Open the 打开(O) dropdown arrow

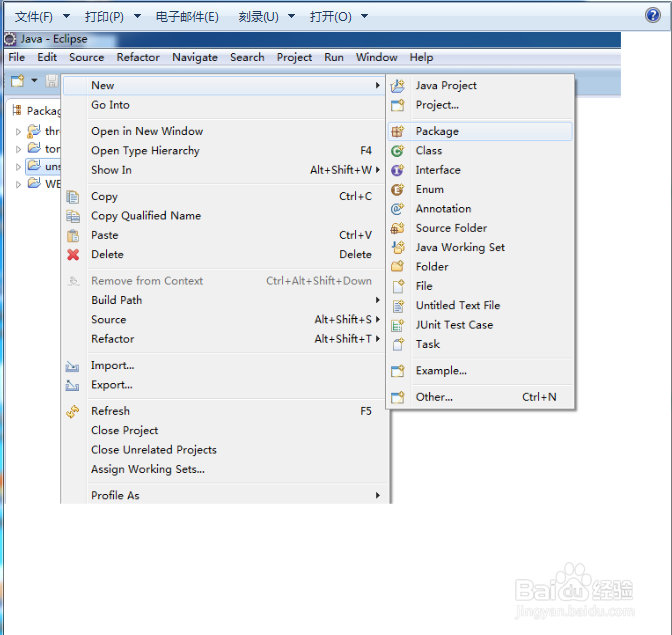point(365,16)
